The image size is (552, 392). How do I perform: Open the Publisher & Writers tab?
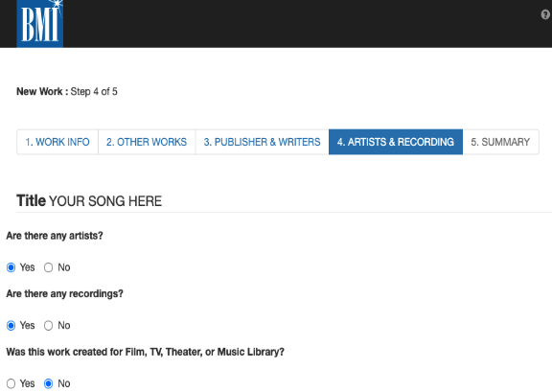coord(262,142)
